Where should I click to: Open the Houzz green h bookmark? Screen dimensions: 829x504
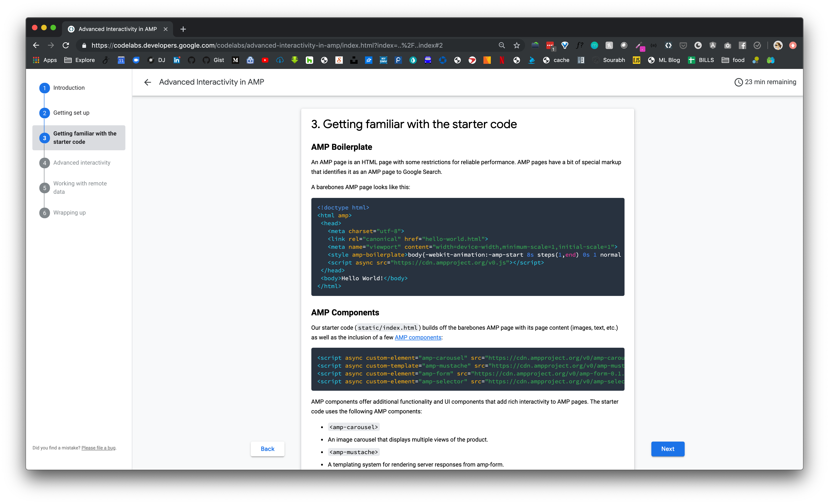(x=309, y=60)
